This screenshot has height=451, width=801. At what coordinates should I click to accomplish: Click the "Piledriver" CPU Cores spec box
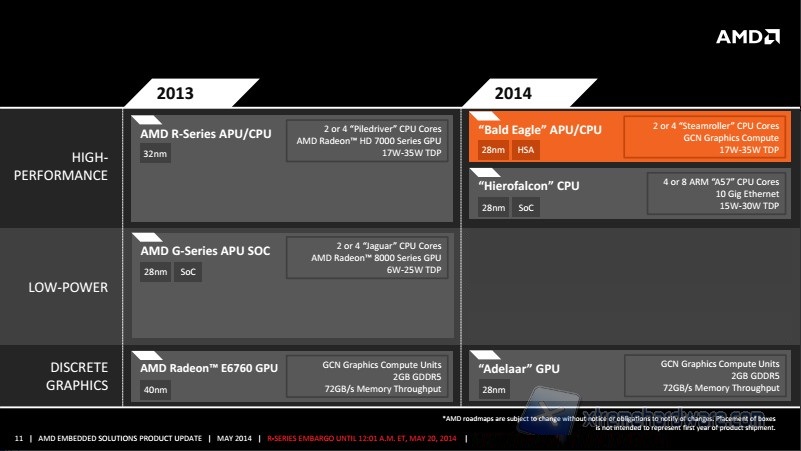[x=369, y=141]
